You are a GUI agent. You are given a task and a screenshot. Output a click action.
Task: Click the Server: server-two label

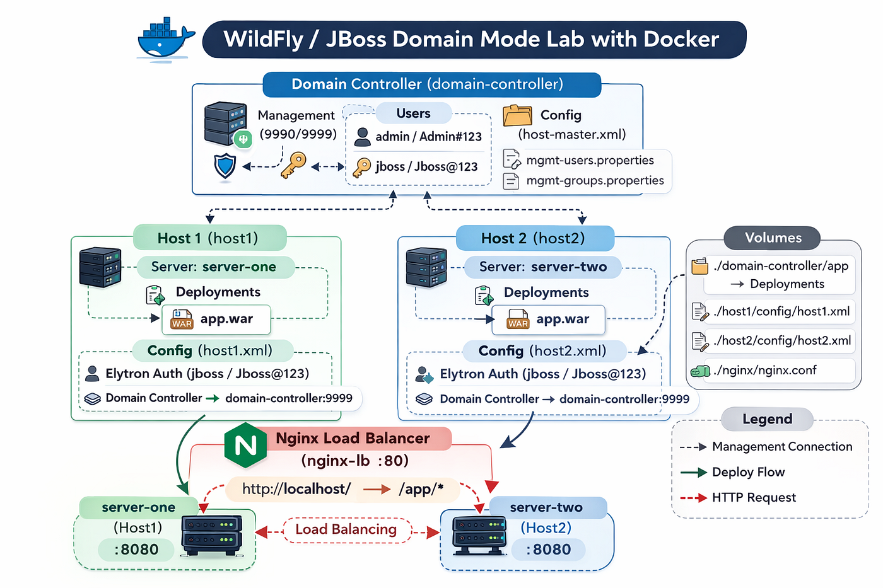543,267
